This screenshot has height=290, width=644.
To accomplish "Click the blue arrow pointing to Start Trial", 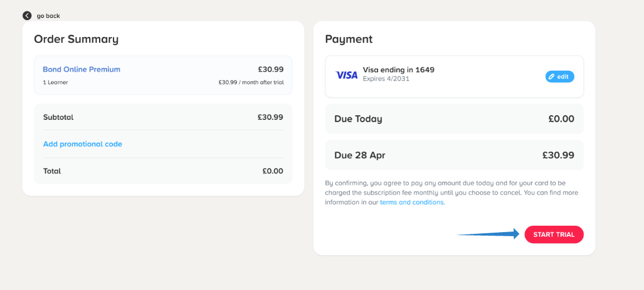I will [x=488, y=234].
